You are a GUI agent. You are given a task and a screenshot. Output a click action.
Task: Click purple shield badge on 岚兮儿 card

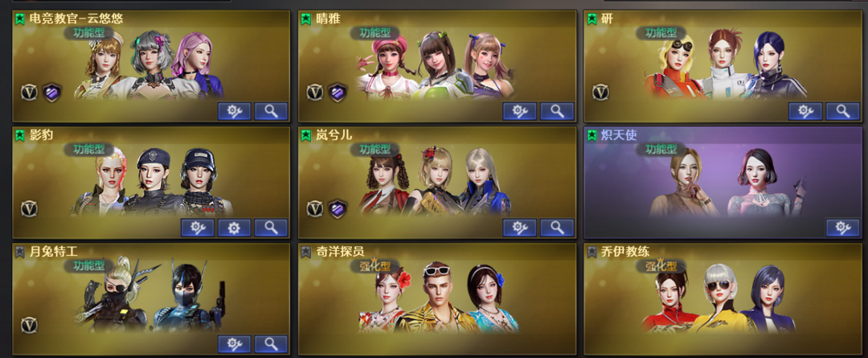click(337, 208)
